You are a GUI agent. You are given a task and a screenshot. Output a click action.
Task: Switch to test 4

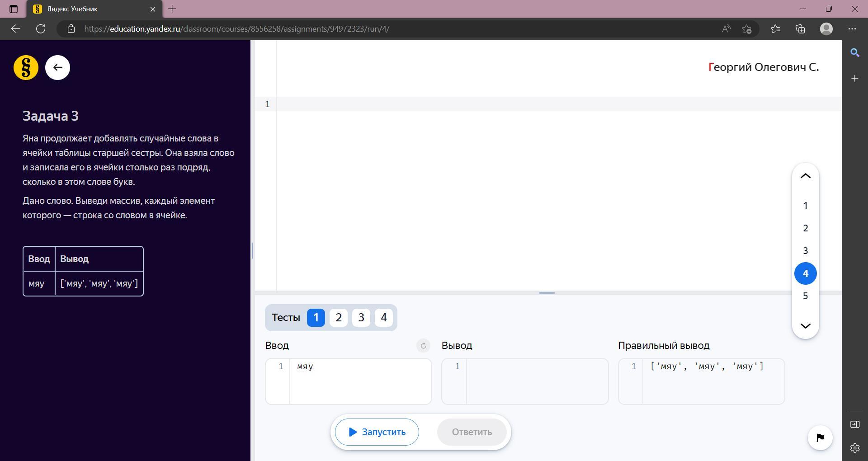[x=384, y=318]
